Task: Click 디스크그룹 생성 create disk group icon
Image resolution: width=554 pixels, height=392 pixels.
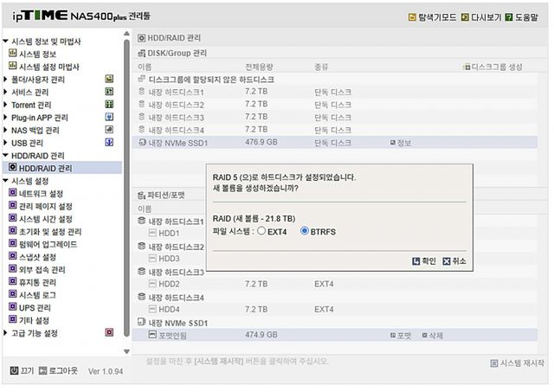Action: pyautogui.click(x=467, y=67)
